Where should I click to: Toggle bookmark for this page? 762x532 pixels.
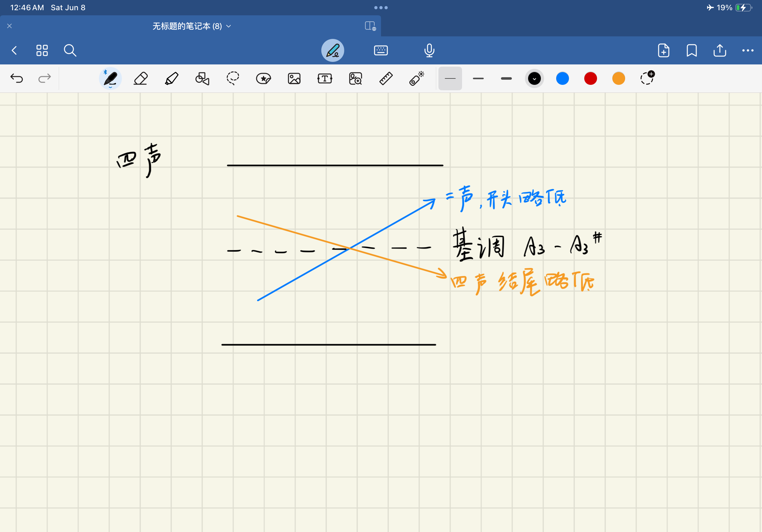(x=691, y=50)
